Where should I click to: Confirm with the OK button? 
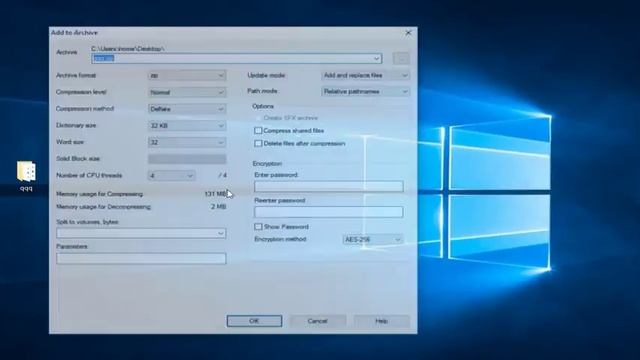click(x=254, y=321)
